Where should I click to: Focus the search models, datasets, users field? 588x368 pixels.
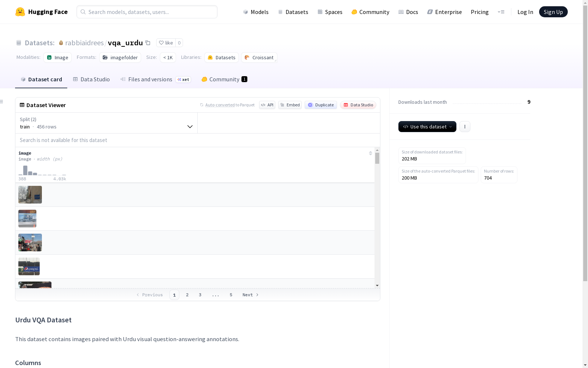(147, 12)
